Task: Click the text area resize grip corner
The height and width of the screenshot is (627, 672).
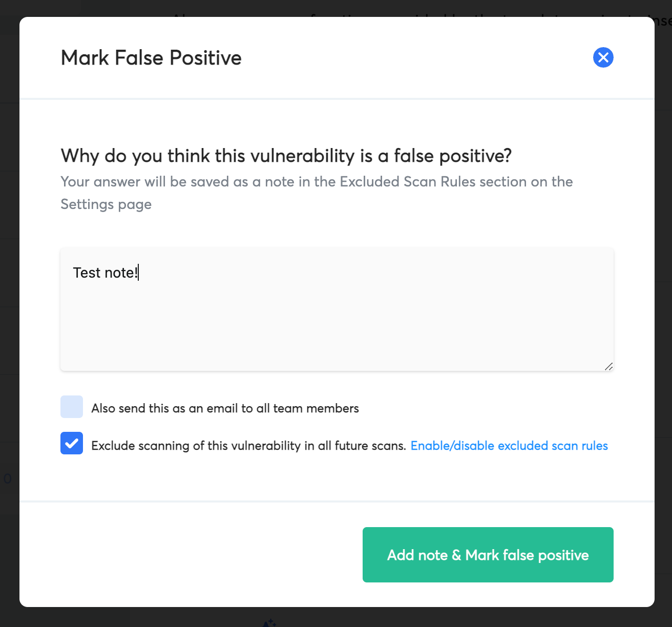Action: pyautogui.click(x=608, y=366)
